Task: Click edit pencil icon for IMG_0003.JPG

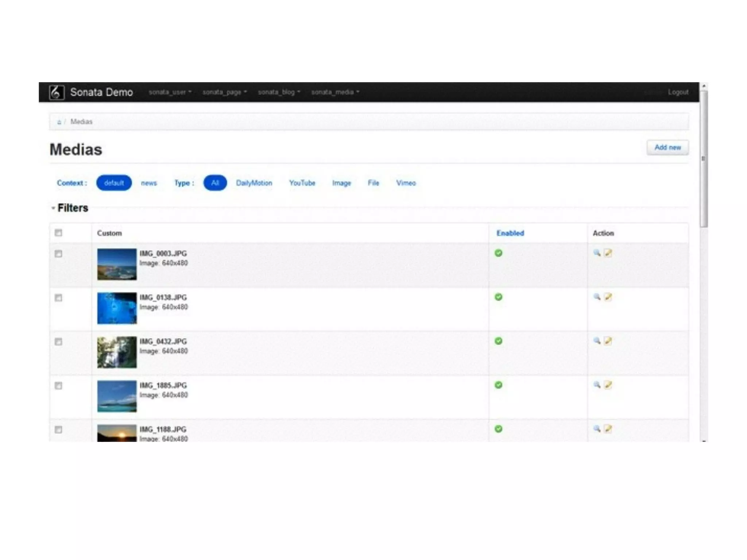Action: pos(608,253)
